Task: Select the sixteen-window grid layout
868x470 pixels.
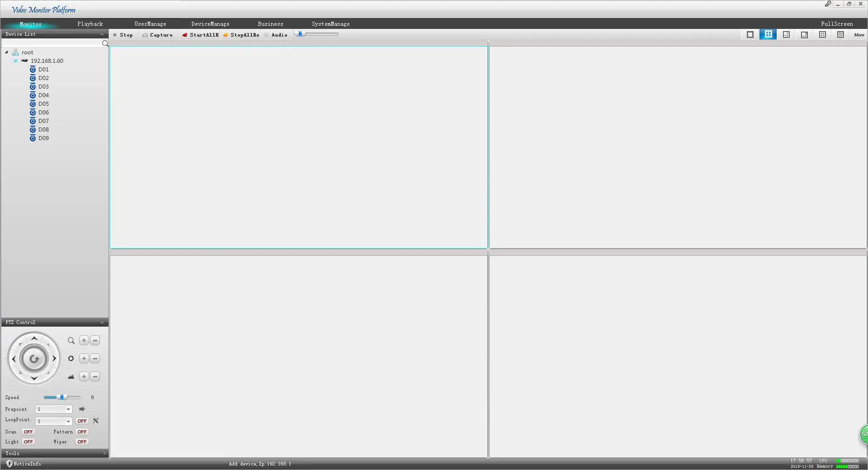Action: 840,35
